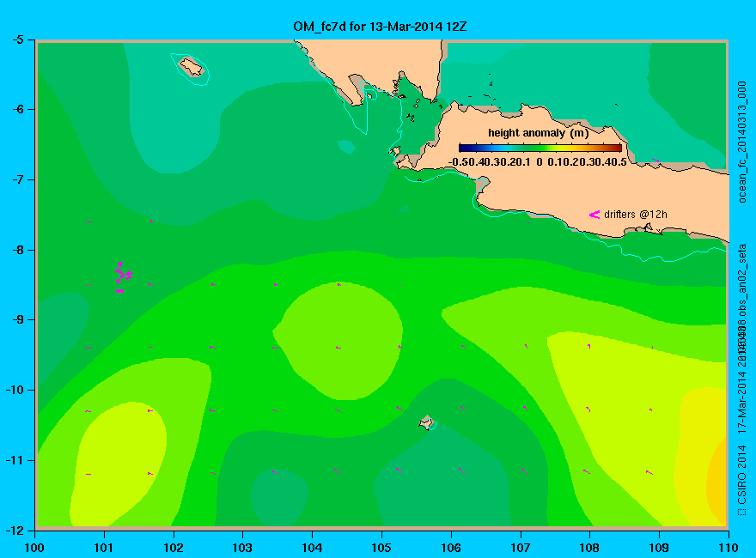Click the x-axis label 100
The height and width of the screenshot is (558, 756).
point(34,548)
